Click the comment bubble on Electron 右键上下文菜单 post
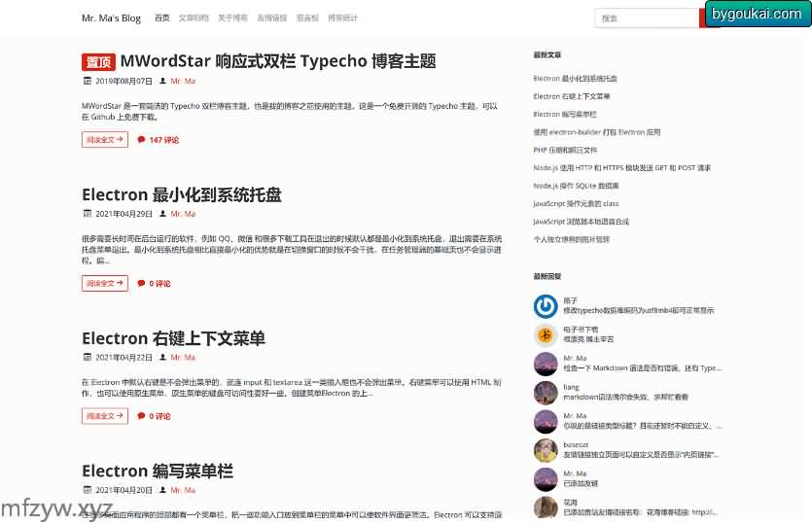The image size is (812, 524). pos(141,416)
